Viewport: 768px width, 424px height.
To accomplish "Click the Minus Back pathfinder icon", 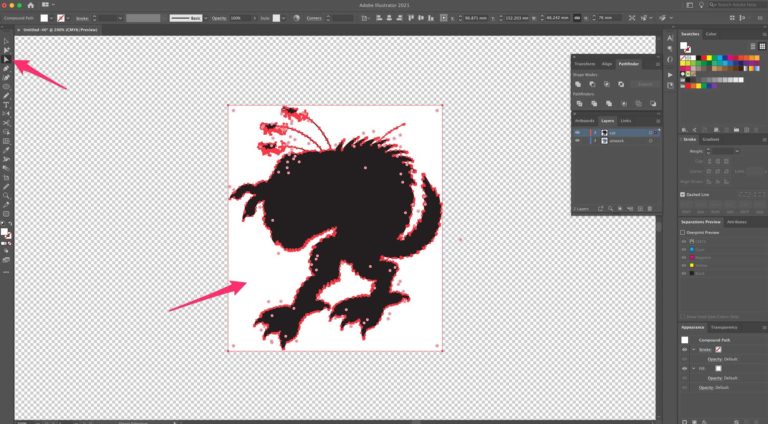I will (653, 103).
